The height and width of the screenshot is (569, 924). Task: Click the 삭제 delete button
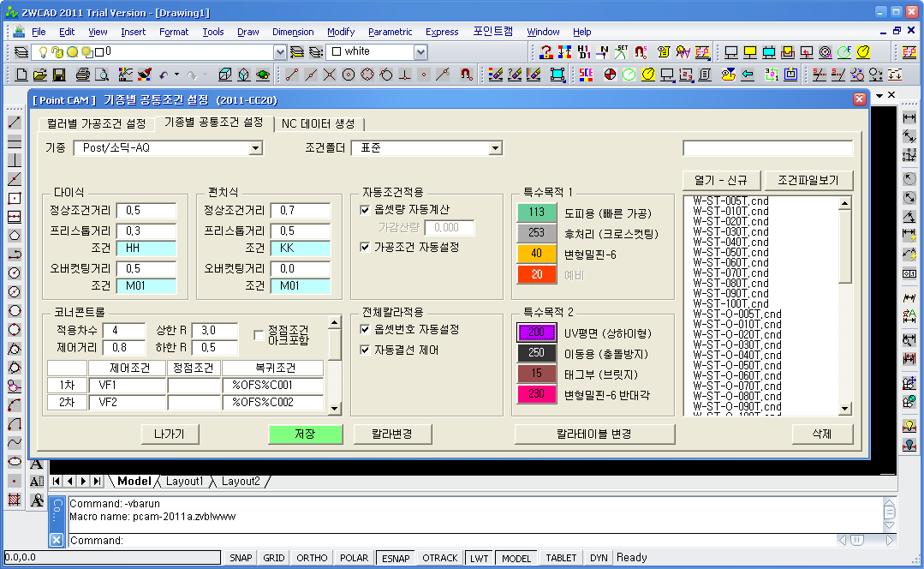(x=822, y=434)
